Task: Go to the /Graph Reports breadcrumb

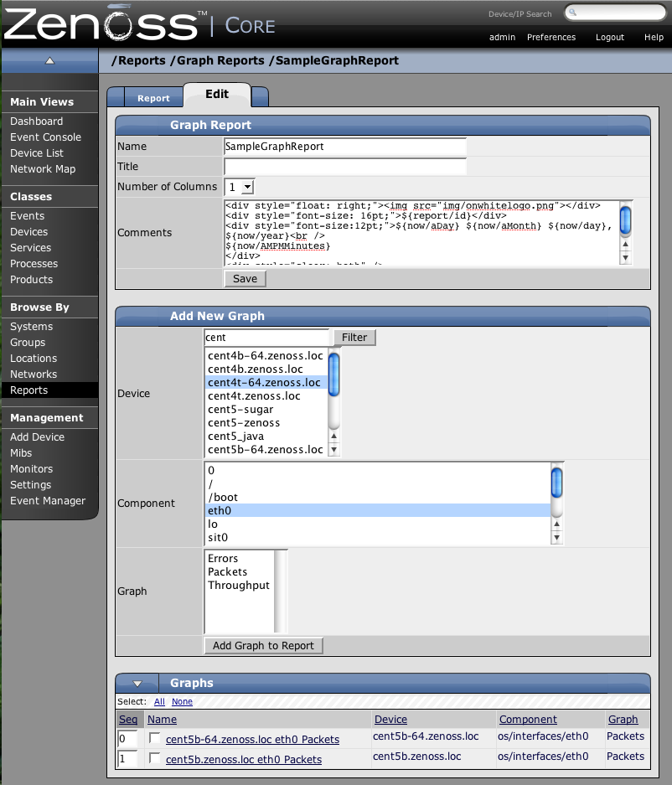Action: pos(217,60)
